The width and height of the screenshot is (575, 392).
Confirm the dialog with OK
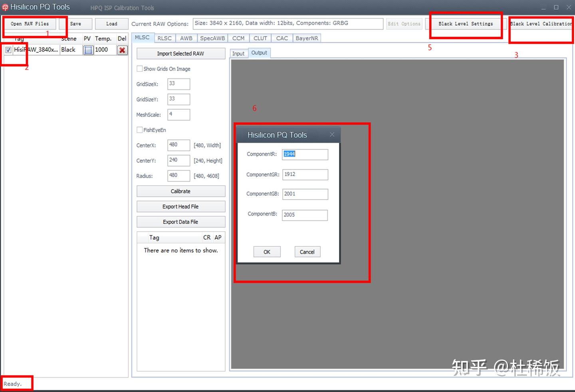point(267,252)
